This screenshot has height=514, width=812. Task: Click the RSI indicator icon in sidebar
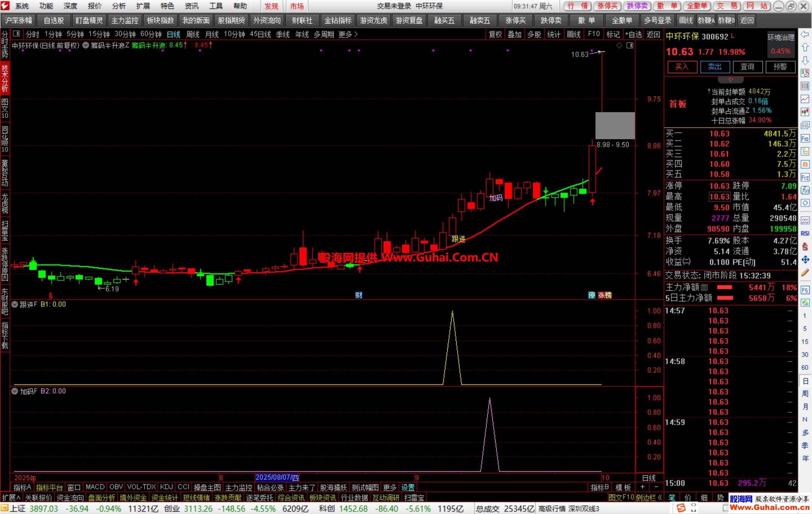click(x=805, y=233)
